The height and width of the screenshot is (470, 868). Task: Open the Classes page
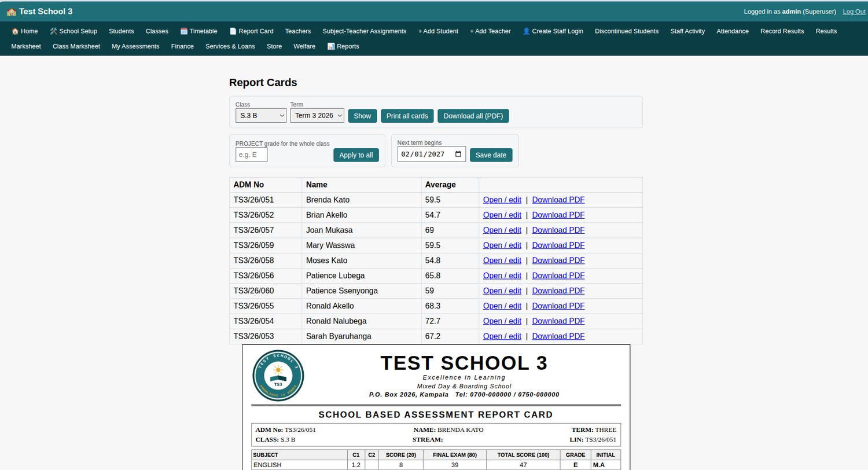tap(157, 31)
